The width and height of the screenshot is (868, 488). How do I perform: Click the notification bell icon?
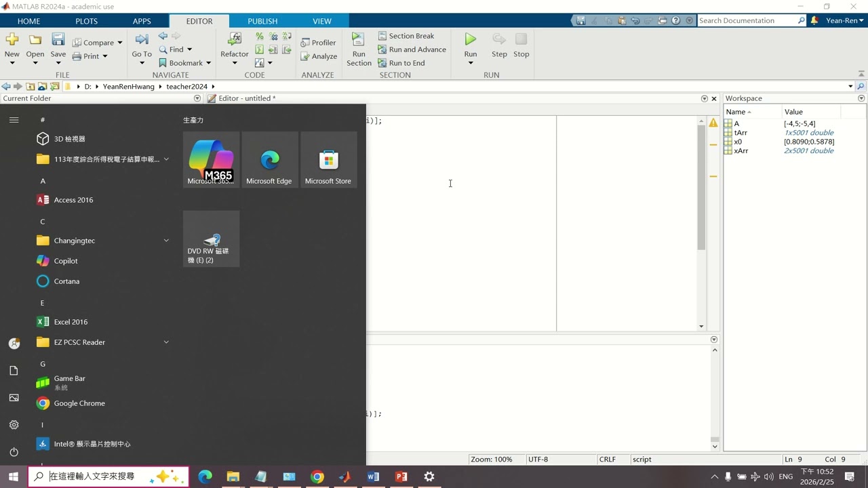click(814, 20)
